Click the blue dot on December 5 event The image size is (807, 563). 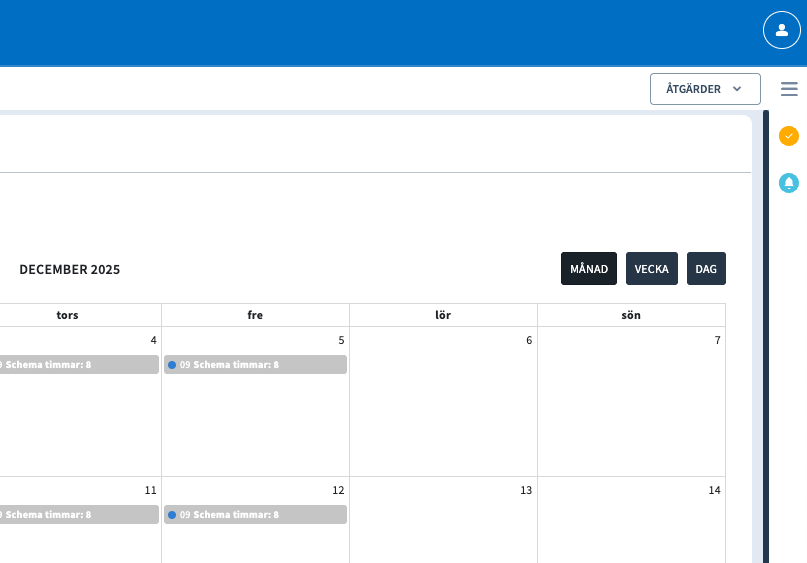point(172,365)
